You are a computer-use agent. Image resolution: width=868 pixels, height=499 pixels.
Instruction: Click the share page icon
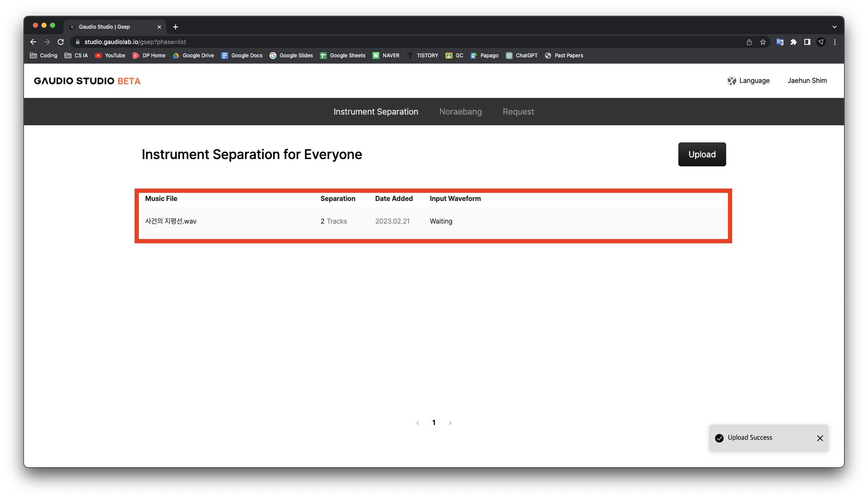point(749,42)
